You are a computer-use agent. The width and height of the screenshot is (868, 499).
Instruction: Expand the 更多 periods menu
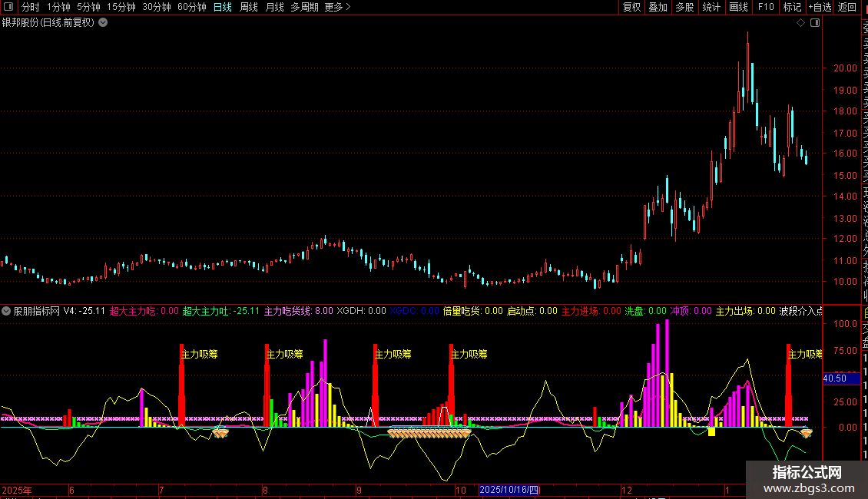point(337,7)
